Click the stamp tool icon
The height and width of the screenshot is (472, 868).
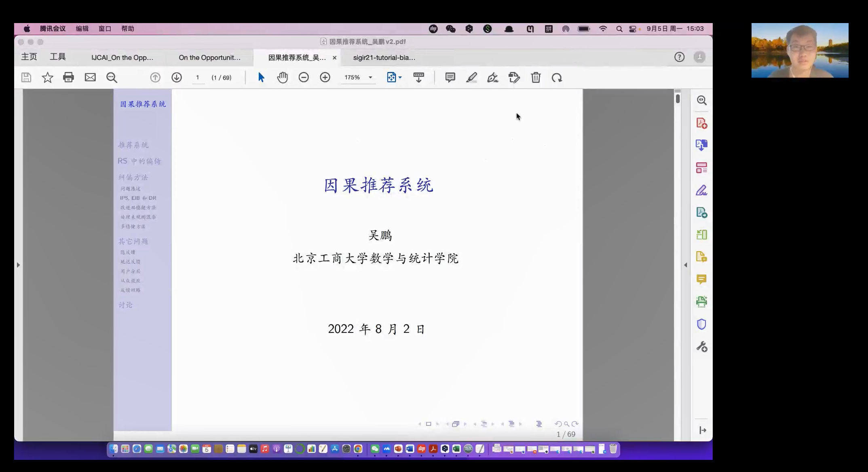[x=514, y=77]
